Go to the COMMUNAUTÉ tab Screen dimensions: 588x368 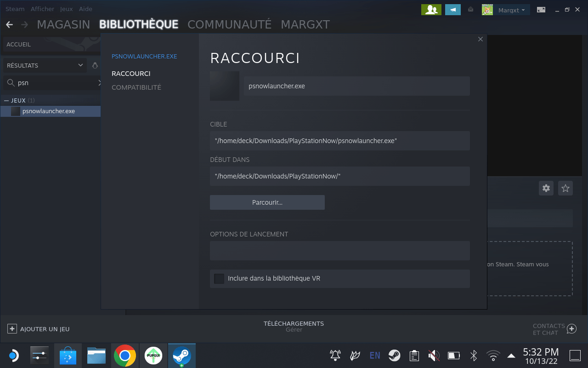point(230,24)
